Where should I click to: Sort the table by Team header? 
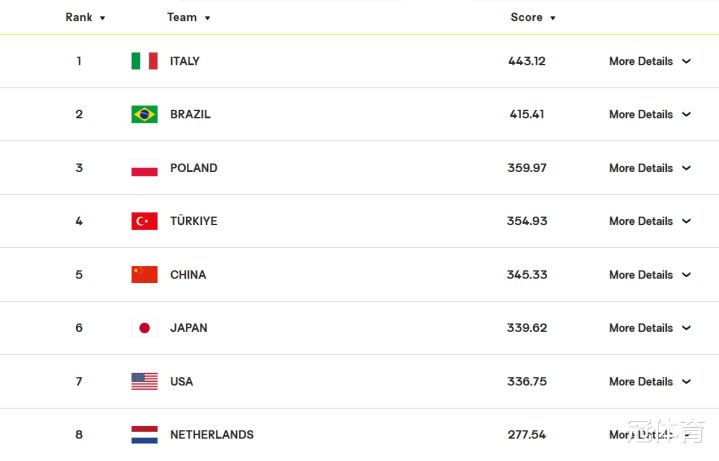(188, 17)
